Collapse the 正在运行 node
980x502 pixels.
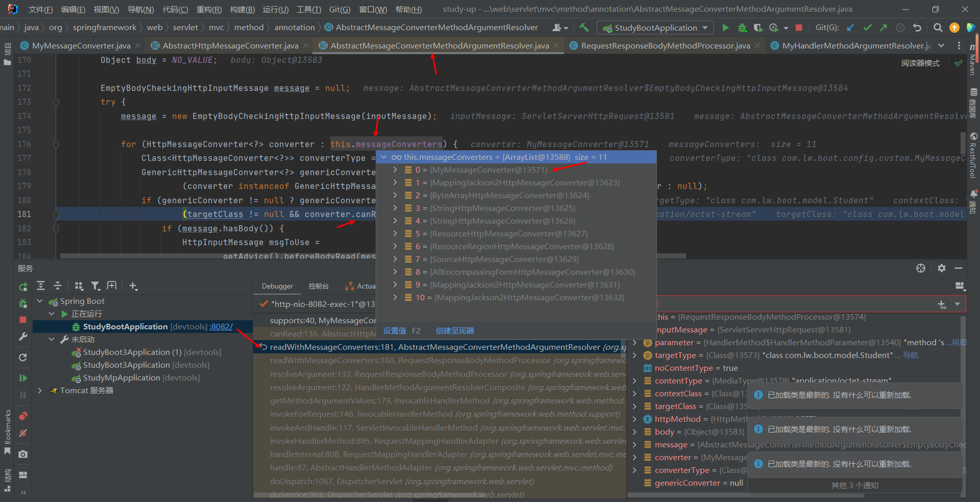[52, 314]
